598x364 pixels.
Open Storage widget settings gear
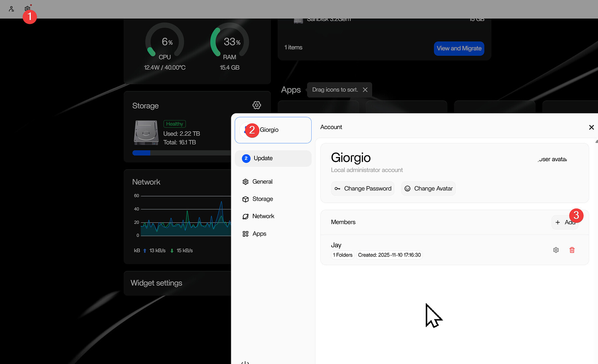256,105
